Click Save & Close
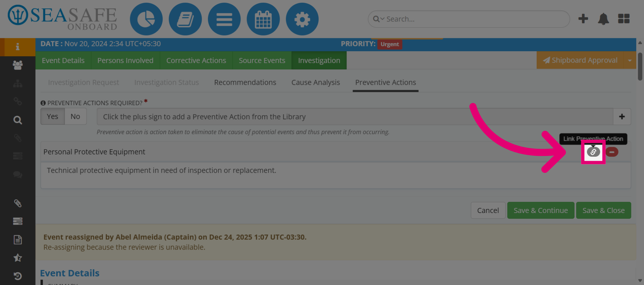 click(x=603, y=210)
